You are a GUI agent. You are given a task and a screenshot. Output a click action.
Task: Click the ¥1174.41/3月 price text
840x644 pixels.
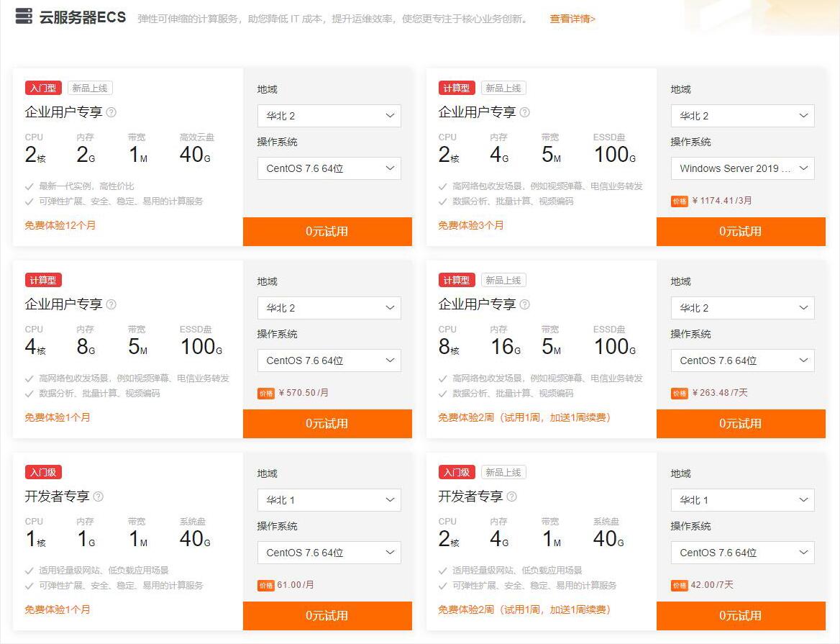[722, 201]
